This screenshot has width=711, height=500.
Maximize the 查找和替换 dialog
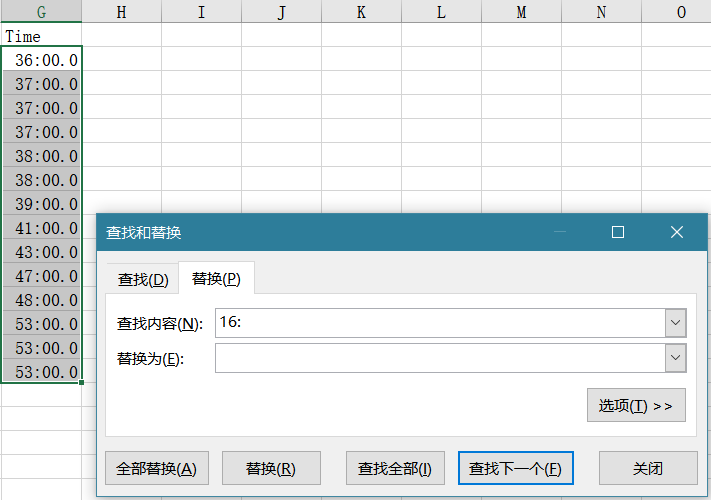tap(618, 232)
